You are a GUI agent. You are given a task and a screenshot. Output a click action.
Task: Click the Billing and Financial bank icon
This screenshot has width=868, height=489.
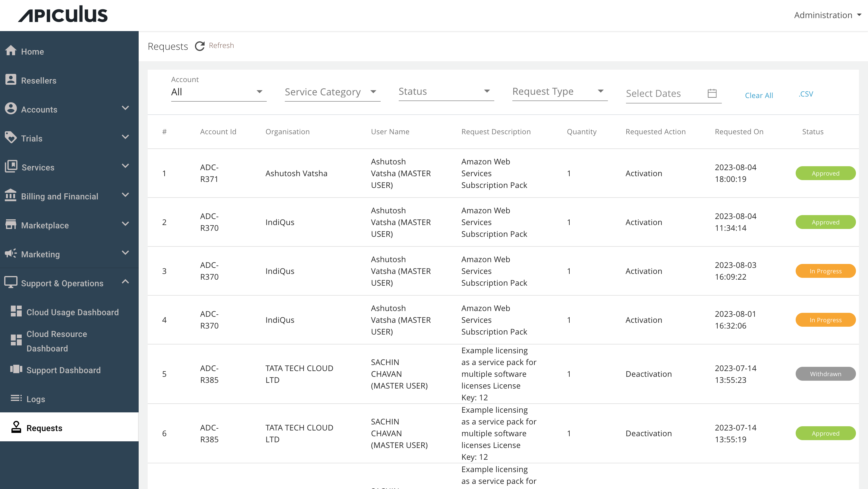[11, 195]
